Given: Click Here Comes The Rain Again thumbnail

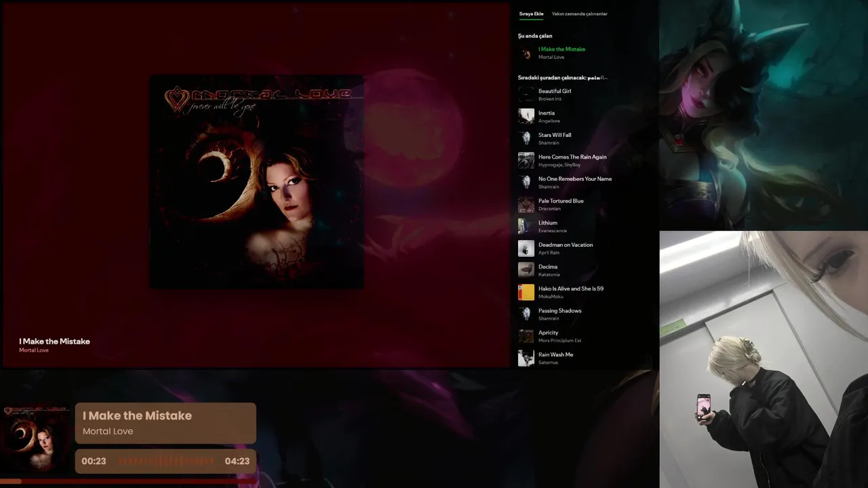Looking at the screenshot, I should click(x=526, y=161).
